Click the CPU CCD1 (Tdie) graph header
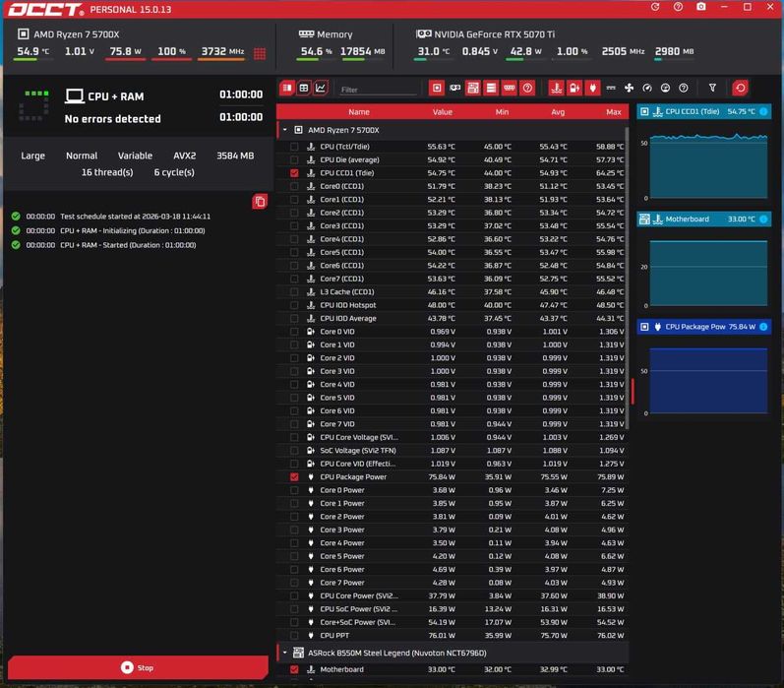784x688 pixels. [x=703, y=111]
